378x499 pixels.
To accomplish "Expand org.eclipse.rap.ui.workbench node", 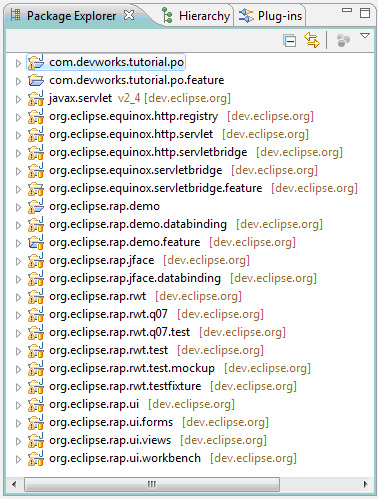I will [x=18, y=459].
